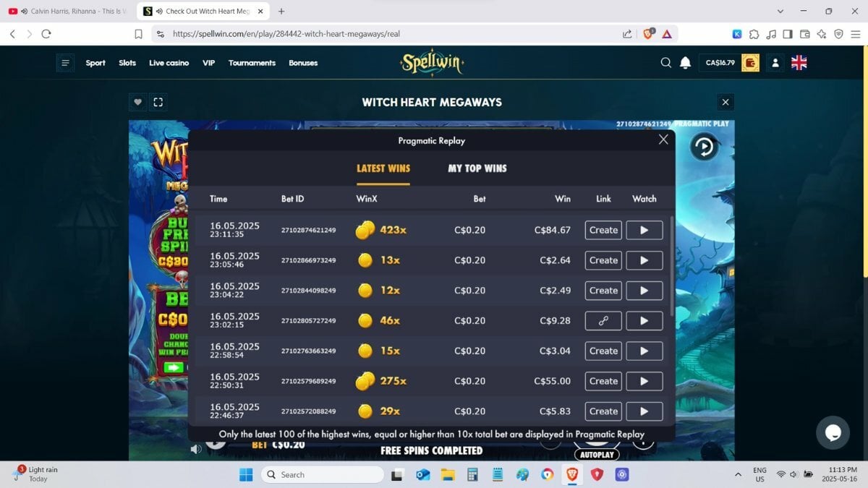Open the Sport section
868x488 pixels.
95,63
